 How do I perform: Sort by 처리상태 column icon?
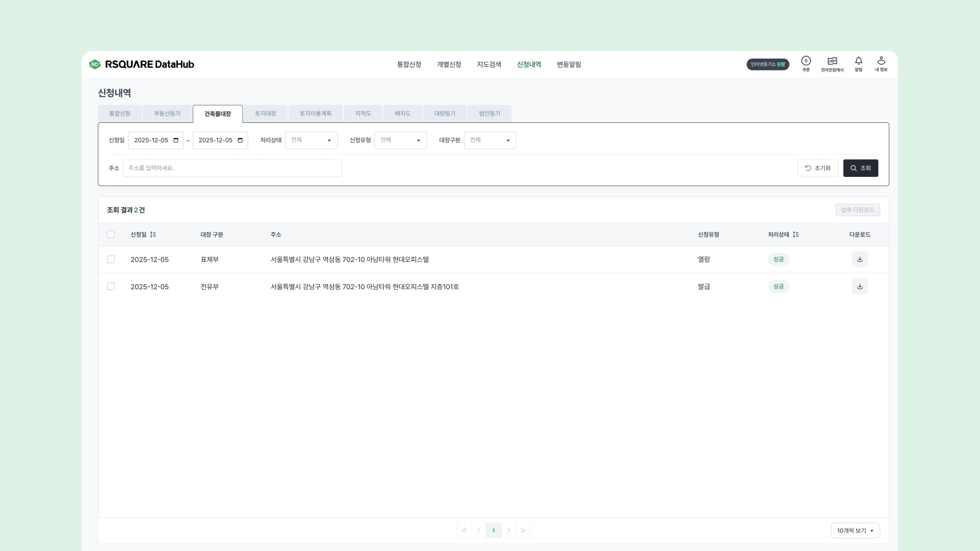coord(795,234)
